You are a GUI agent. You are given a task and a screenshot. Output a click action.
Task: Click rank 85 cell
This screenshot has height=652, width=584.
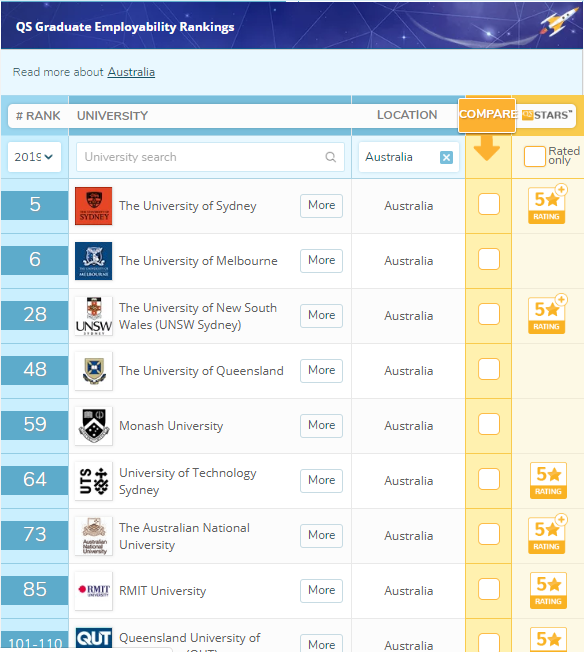(x=35, y=590)
